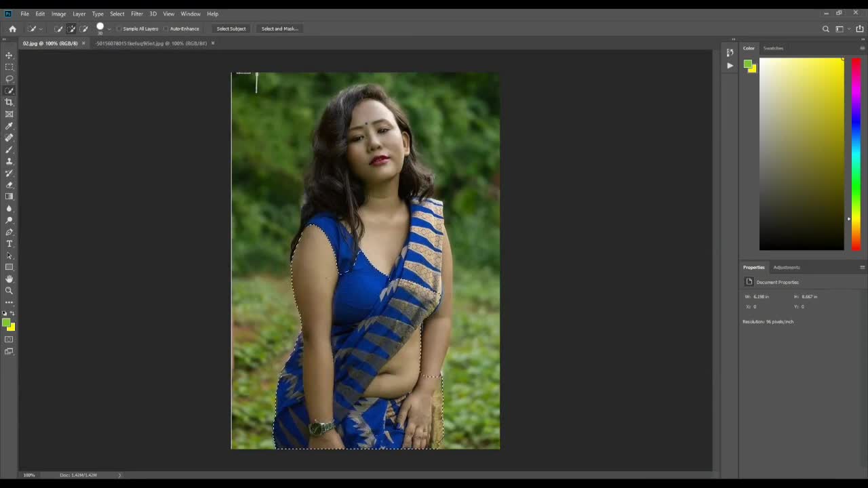The height and width of the screenshot is (488, 868).
Task: Open the Properties panel flyout menu
Action: [x=863, y=267]
